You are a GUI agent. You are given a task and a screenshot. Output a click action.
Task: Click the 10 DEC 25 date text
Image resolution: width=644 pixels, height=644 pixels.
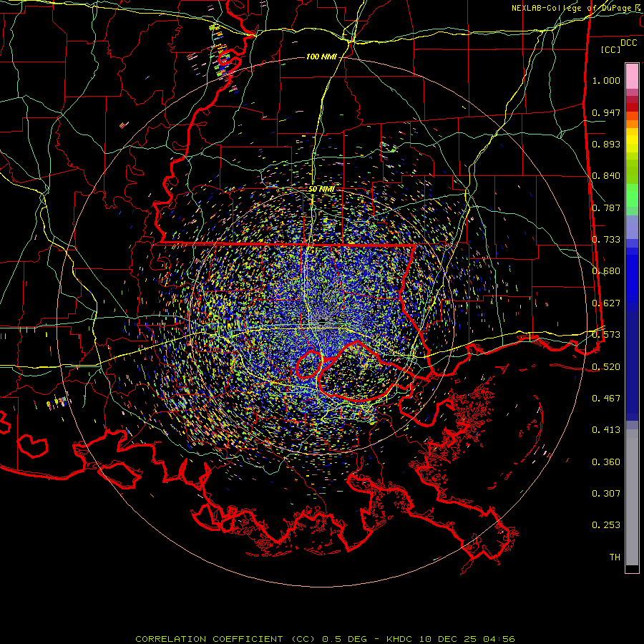pyautogui.click(x=449, y=639)
